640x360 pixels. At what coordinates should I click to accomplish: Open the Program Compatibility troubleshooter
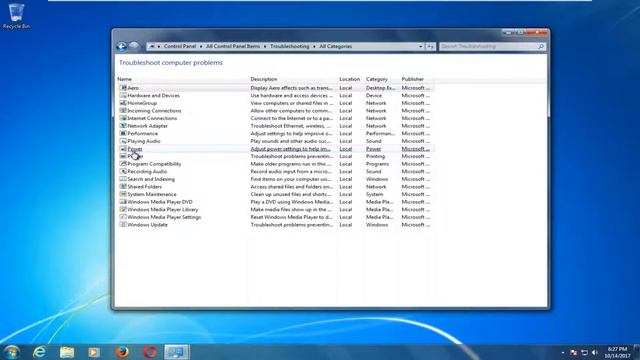(x=154, y=164)
